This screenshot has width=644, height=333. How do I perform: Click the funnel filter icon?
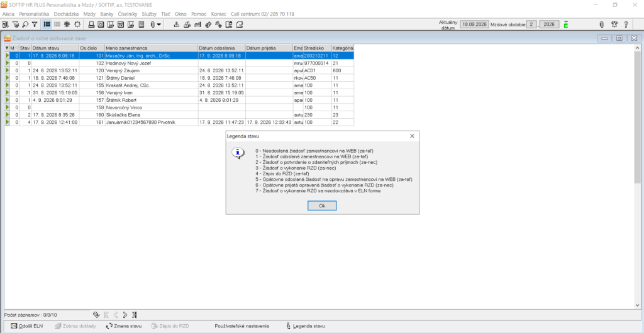coord(35,25)
